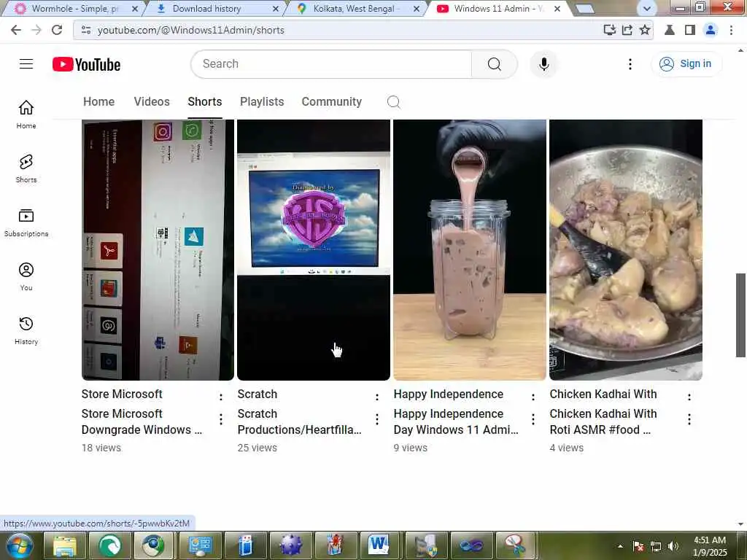Open Microsoft Word from the taskbar
The image size is (747, 560).
(x=379, y=545)
